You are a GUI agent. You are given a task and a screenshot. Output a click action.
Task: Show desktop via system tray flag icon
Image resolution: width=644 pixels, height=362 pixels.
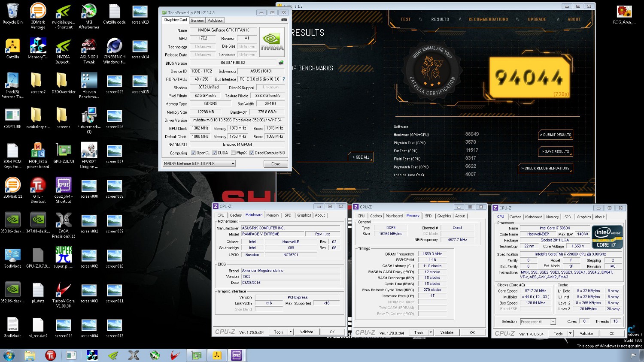coord(633,355)
